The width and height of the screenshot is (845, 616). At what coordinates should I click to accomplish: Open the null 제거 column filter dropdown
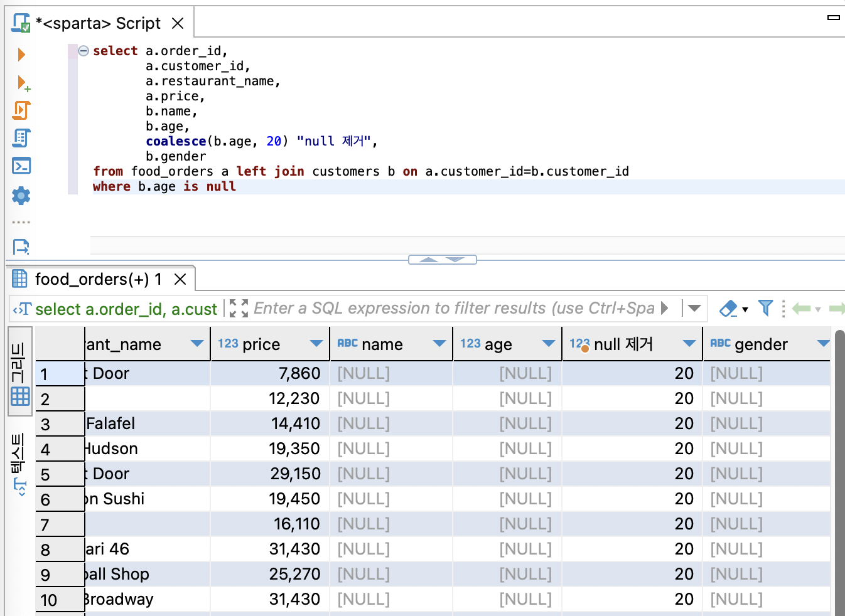[689, 344]
